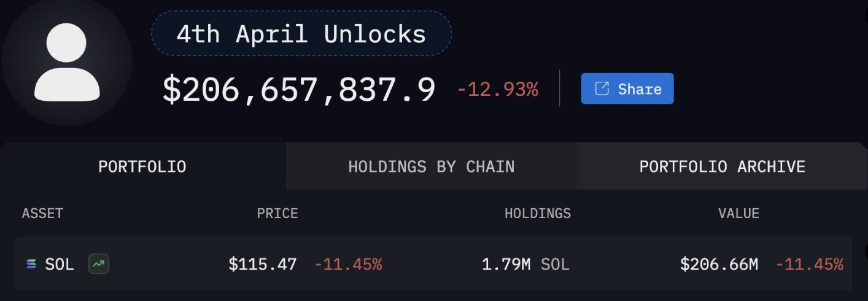Open the HOLDINGS BY CHAIN tab
The height and width of the screenshot is (301, 868).
coord(431,166)
